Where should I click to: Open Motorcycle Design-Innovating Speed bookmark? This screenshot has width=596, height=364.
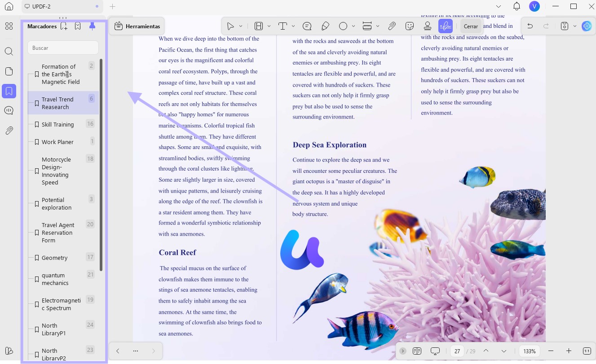pos(63,171)
